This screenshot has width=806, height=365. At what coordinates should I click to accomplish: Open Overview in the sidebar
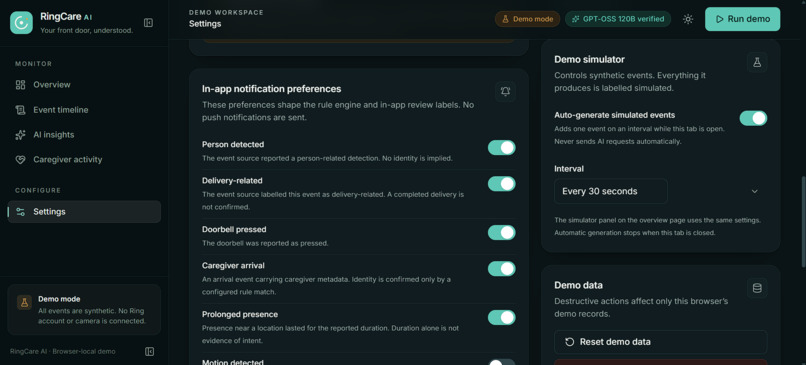pyautogui.click(x=84, y=85)
